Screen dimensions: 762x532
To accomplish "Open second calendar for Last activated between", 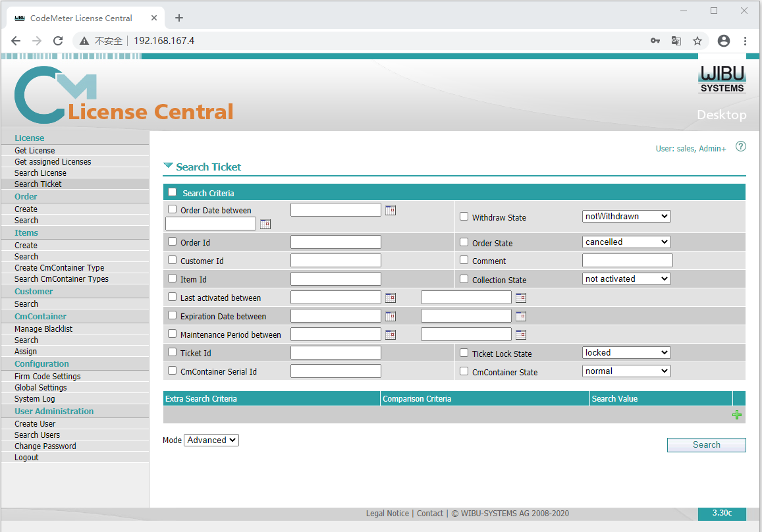I will click(x=520, y=298).
